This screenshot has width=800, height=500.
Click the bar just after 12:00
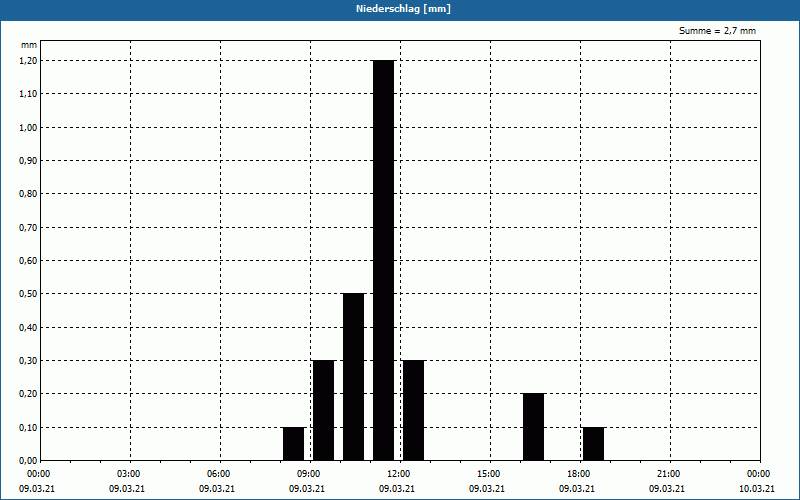click(414, 410)
